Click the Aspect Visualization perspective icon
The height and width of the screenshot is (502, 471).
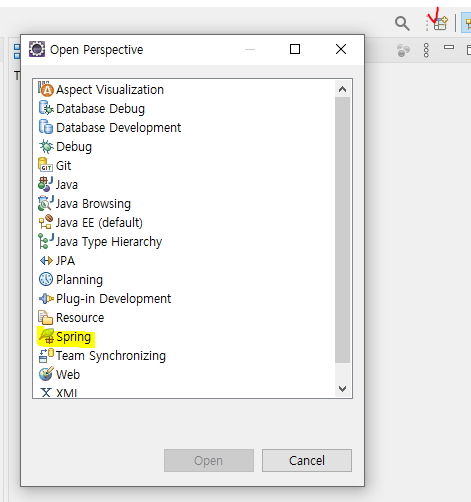coord(46,89)
